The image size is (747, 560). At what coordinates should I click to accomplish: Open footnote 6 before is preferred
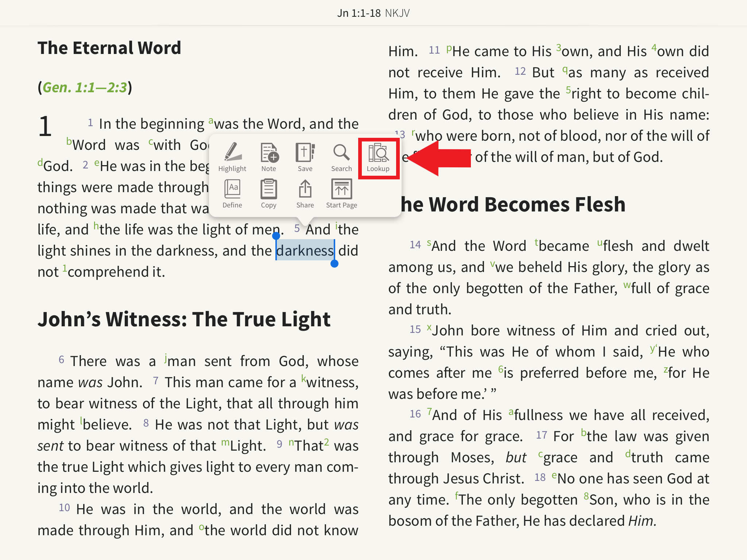(501, 369)
